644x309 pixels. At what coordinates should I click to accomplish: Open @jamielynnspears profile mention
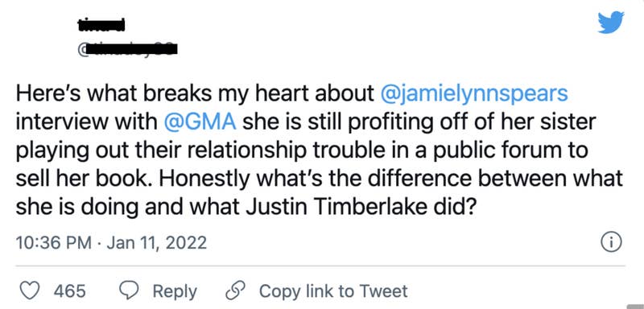coord(474,93)
